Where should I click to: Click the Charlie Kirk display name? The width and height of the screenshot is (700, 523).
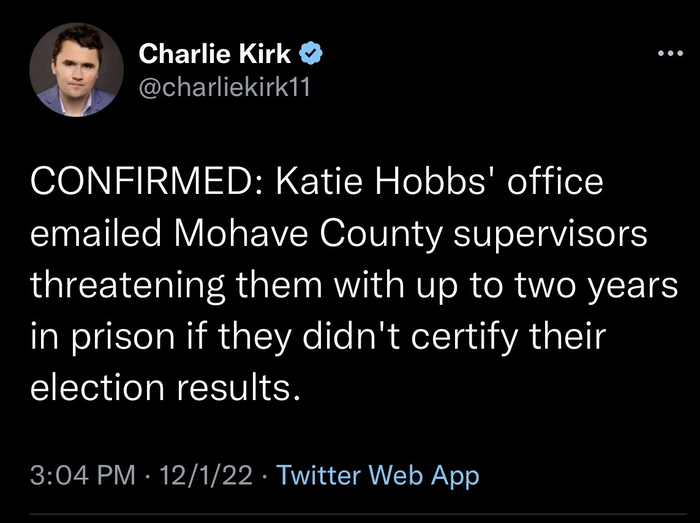(x=214, y=51)
